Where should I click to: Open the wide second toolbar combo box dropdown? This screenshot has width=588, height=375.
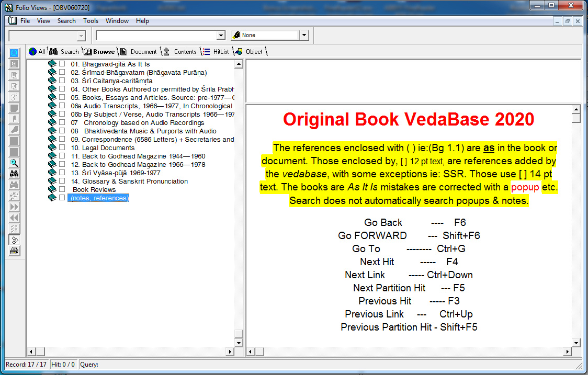click(x=221, y=35)
